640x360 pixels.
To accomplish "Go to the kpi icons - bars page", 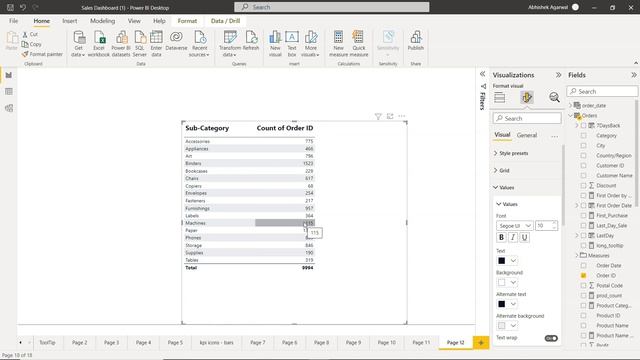I will coord(216,342).
